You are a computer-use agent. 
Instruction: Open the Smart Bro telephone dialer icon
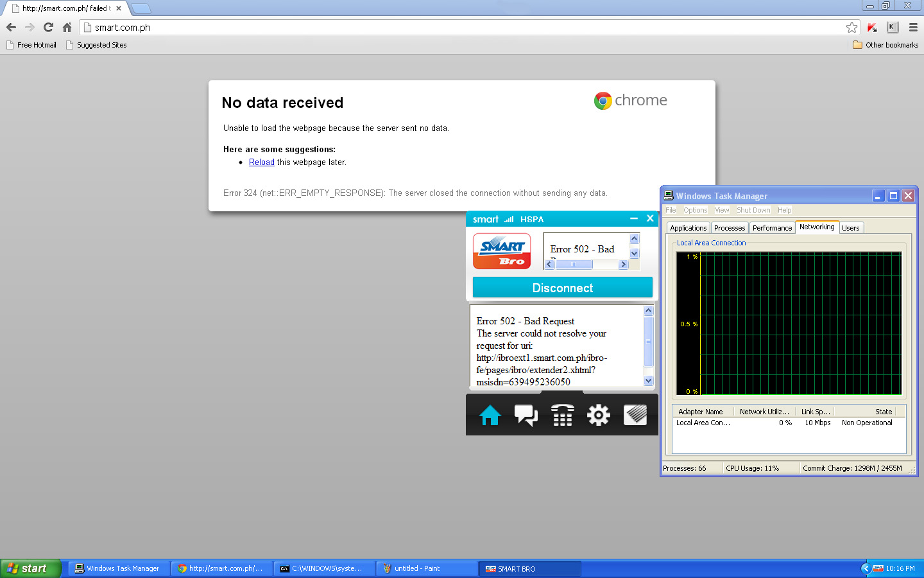tap(563, 416)
